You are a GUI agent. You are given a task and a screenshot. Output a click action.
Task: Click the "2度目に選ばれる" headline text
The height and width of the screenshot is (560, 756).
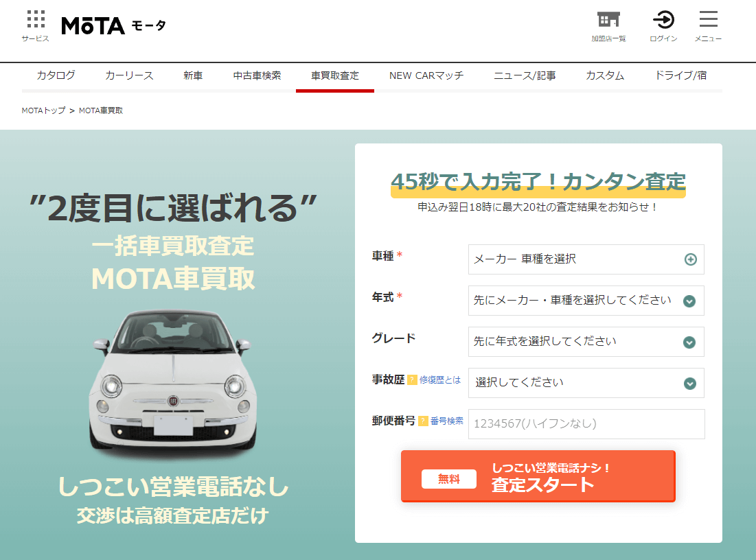tap(172, 208)
